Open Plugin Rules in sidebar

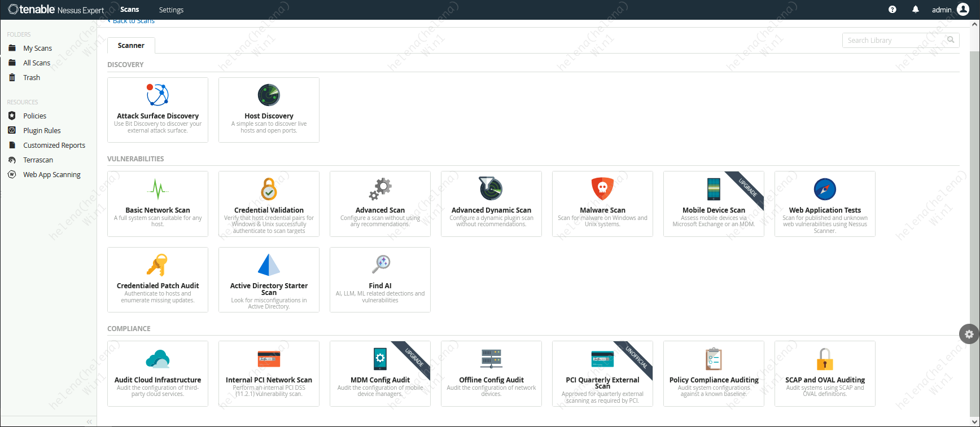tap(42, 130)
